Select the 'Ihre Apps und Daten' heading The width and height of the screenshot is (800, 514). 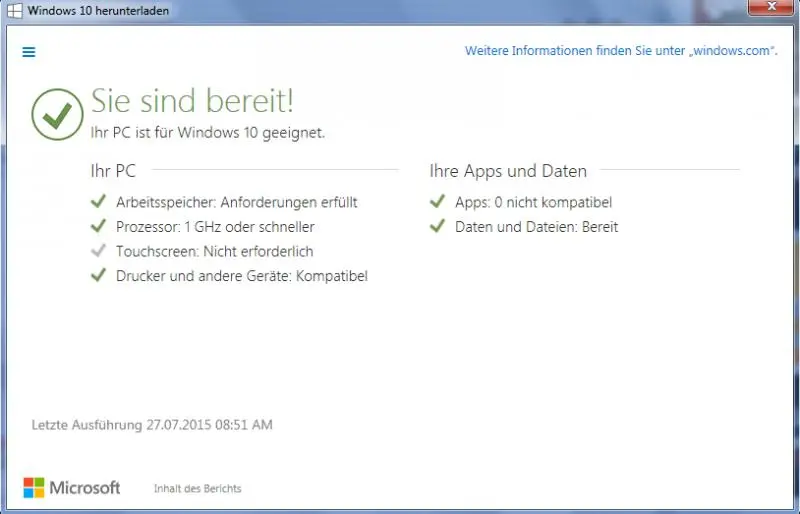click(508, 171)
